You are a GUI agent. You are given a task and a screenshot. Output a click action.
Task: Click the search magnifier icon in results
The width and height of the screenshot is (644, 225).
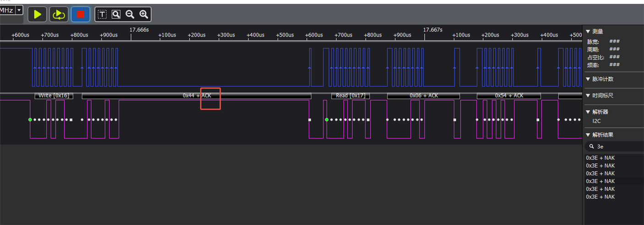pyautogui.click(x=591, y=147)
